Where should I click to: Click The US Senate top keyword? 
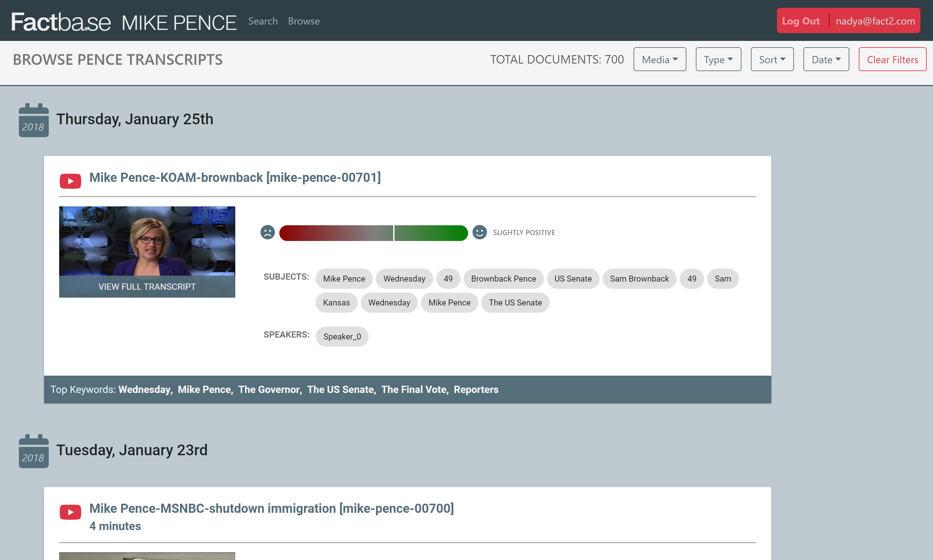pos(341,389)
